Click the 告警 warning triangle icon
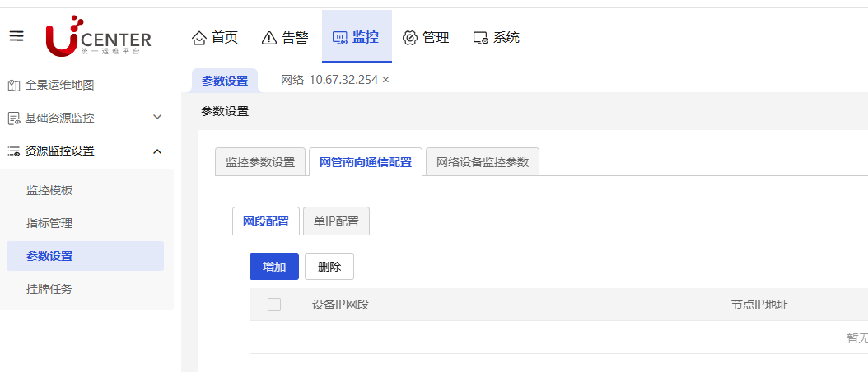The width and height of the screenshot is (868, 372). [x=269, y=37]
